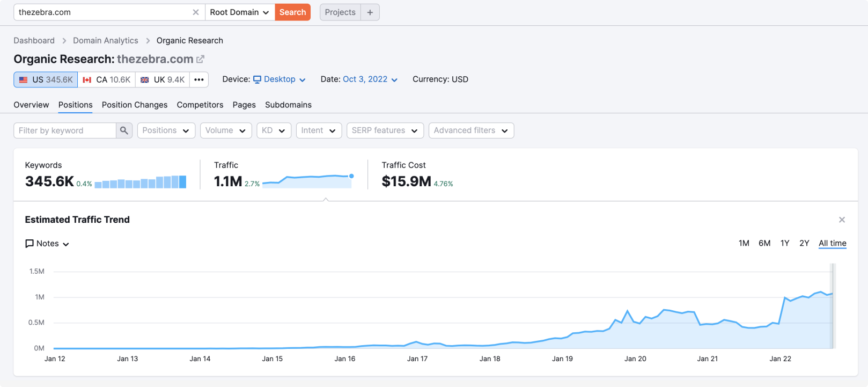Image resolution: width=868 pixels, height=387 pixels.
Task: Switch to Subdomains tab
Action: click(288, 105)
